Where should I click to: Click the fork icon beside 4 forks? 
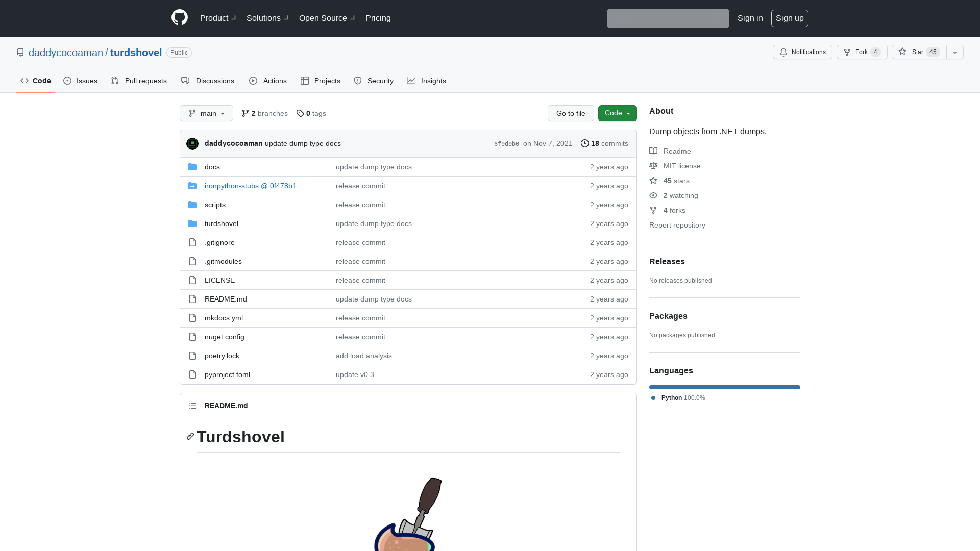(653, 210)
